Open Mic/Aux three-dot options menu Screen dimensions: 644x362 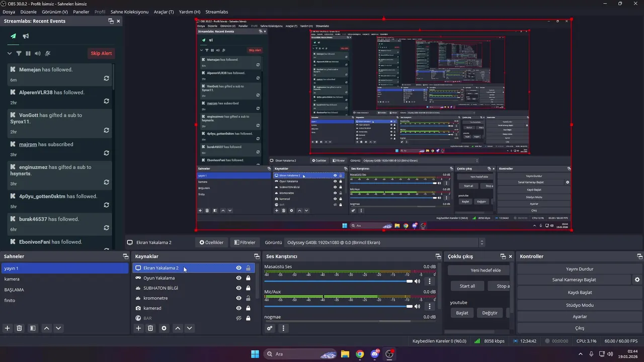pos(430,306)
